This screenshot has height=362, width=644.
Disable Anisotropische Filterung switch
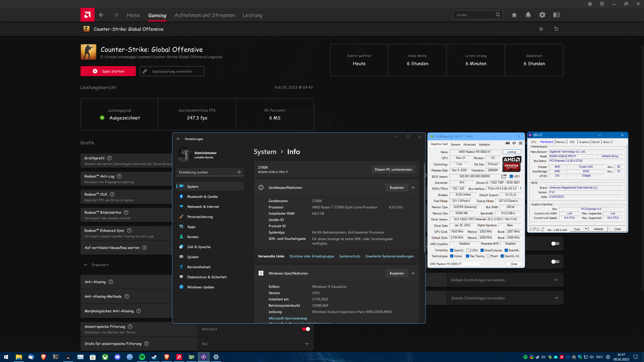point(306,329)
